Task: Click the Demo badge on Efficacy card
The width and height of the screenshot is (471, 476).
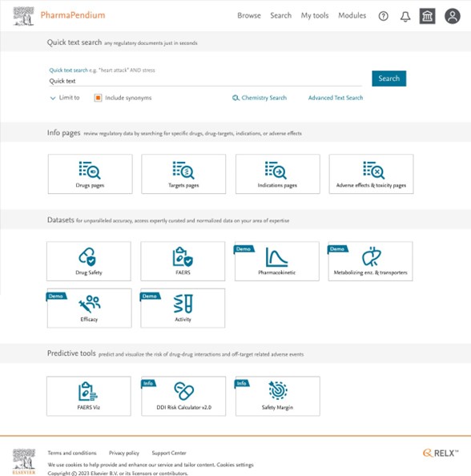Action: (56, 296)
